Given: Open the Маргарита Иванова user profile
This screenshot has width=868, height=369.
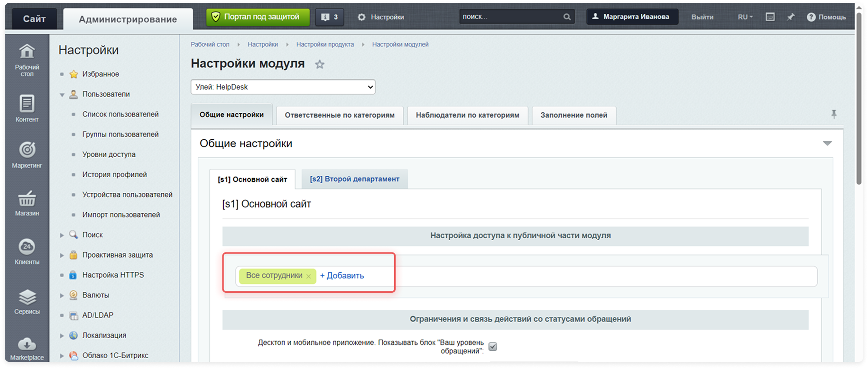Looking at the screenshot, I should [632, 17].
